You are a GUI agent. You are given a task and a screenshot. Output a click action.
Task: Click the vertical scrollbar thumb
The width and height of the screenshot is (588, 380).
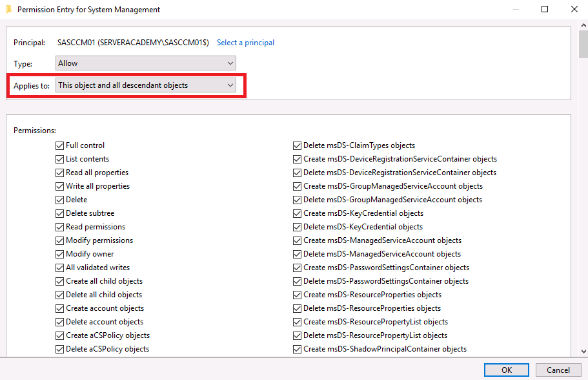pos(583,45)
